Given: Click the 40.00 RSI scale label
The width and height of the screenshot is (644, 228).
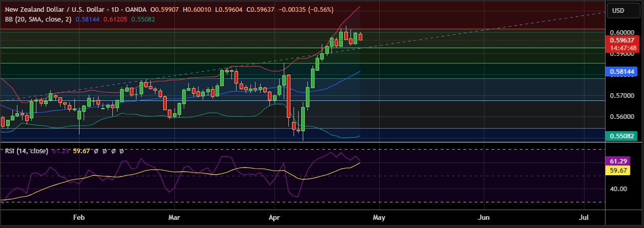Looking at the screenshot, I should (x=619, y=189).
